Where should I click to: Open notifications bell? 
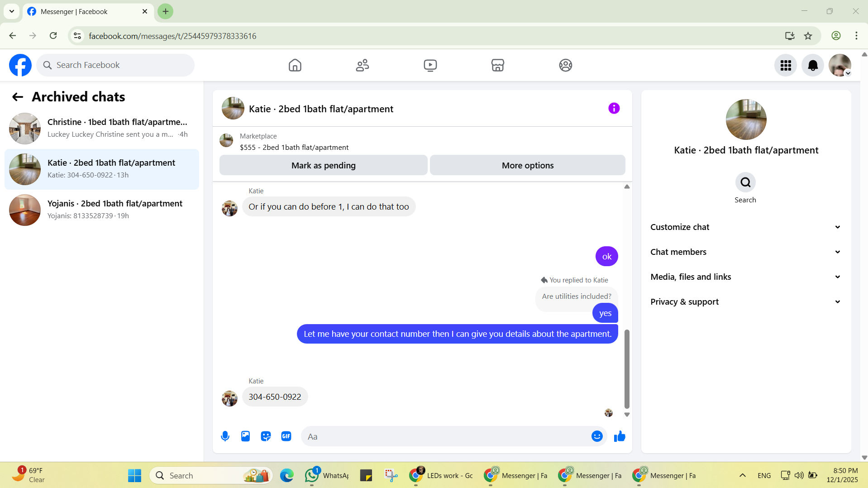813,65
